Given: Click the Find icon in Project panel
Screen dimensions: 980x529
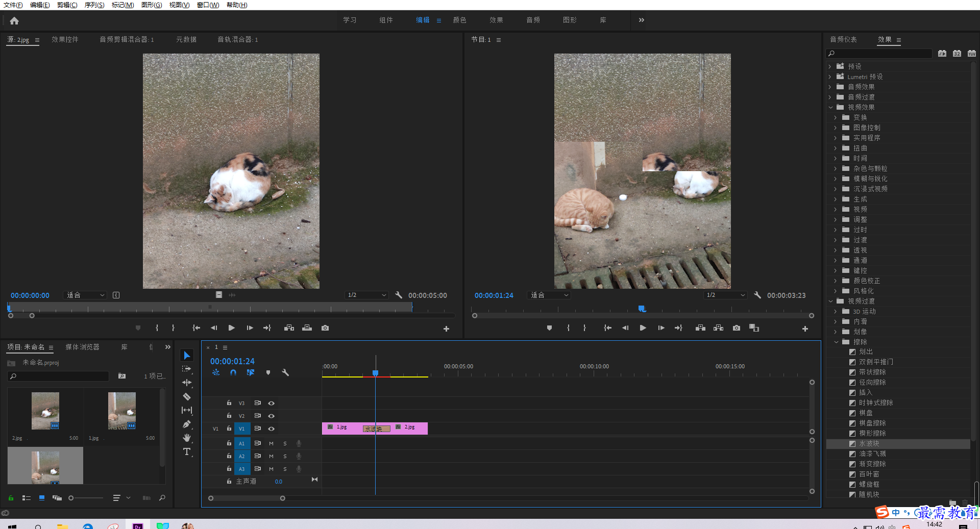Looking at the screenshot, I should point(162,498).
